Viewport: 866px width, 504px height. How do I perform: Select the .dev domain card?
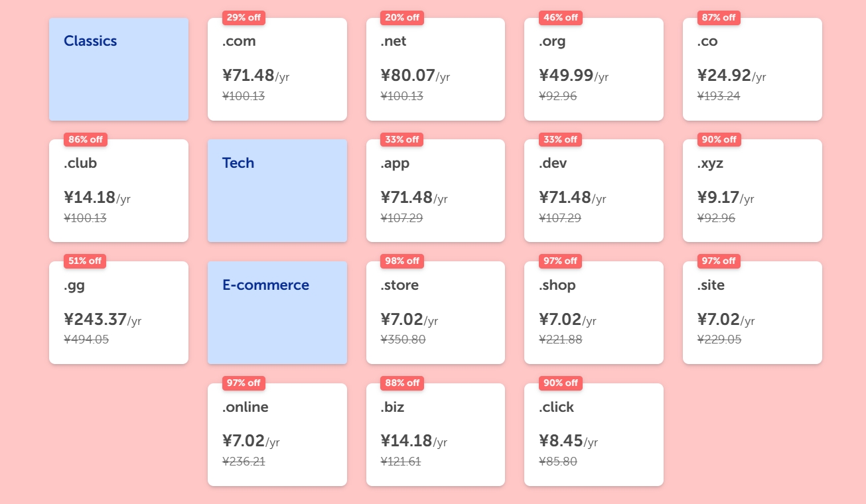tap(593, 191)
